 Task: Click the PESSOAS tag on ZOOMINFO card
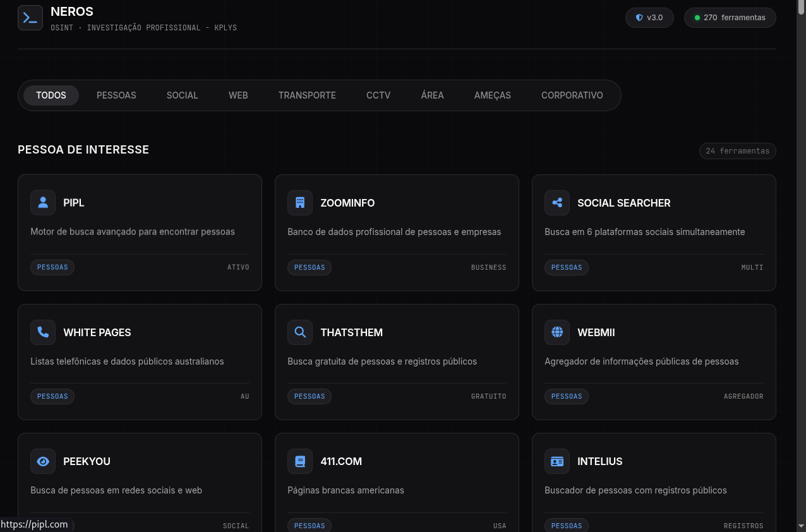click(x=310, y=267)
